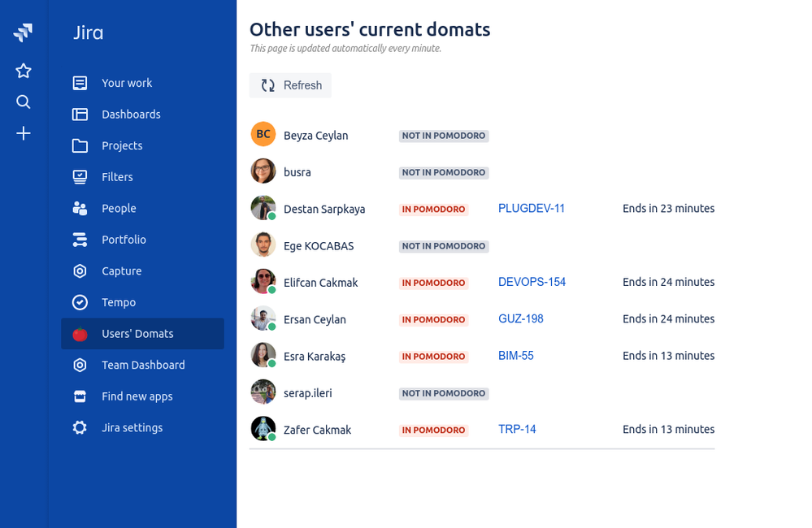Click the Capture hexagon icon
This screenshot has height=528, width=812.
pos(80,270)
